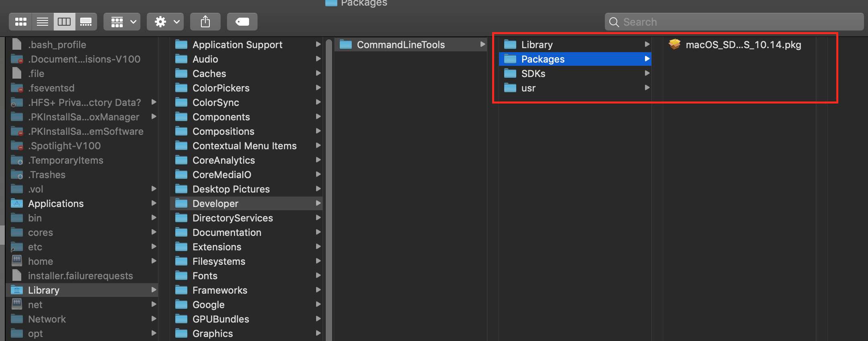
Task: Switch to list view in toolbar
Action: click(x=43, y=22)
